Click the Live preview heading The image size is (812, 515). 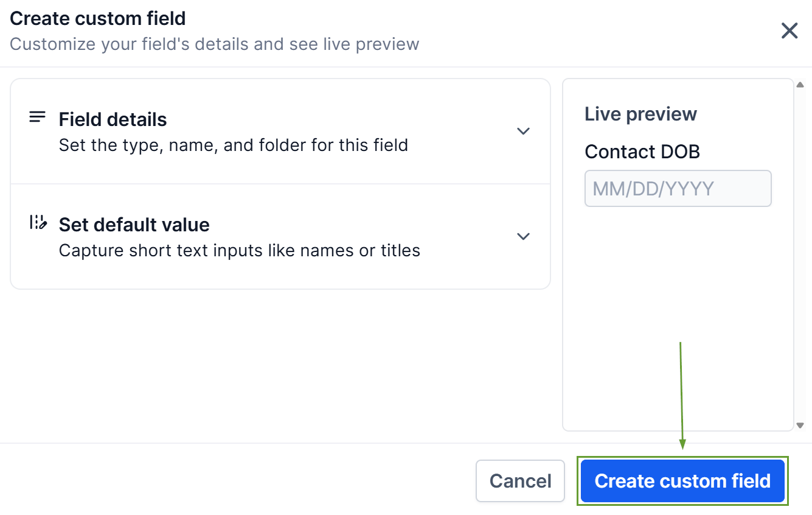point(640,114)
